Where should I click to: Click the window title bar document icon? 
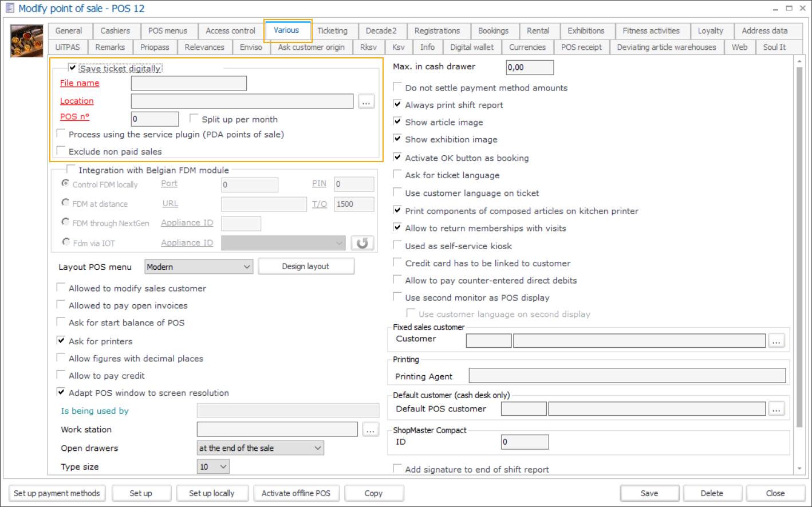pos(9,8)
